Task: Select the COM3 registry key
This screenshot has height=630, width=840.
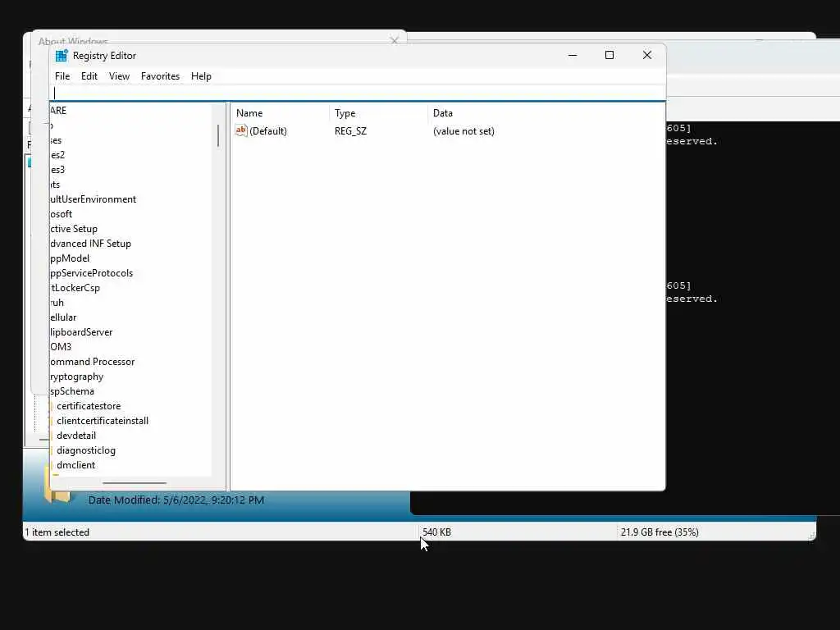Action: pos(61,347)
